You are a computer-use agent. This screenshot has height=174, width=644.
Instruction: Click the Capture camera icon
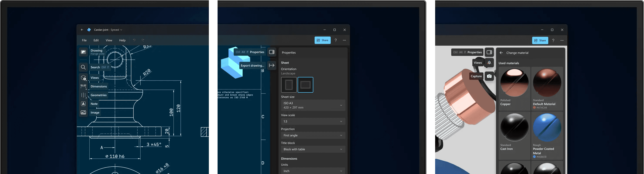point(489,76)
